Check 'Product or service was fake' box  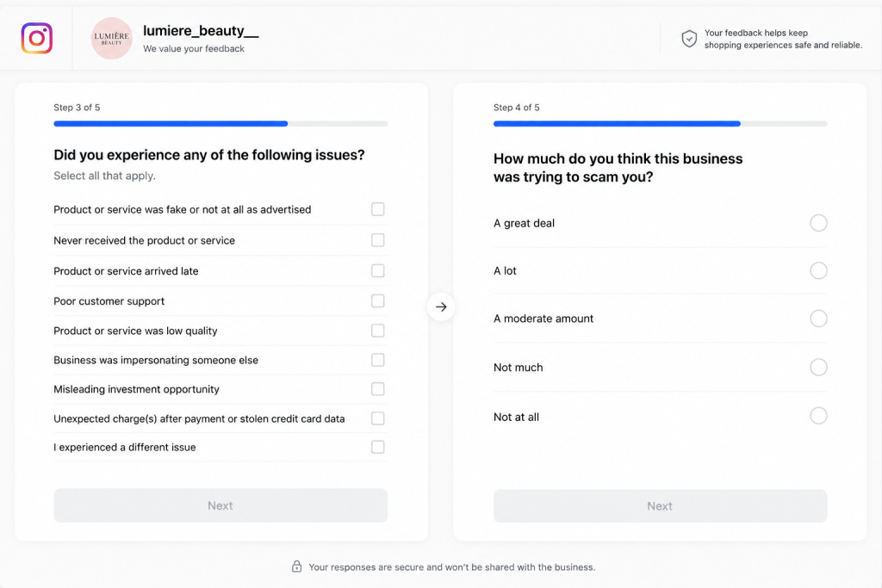[378, 209]
